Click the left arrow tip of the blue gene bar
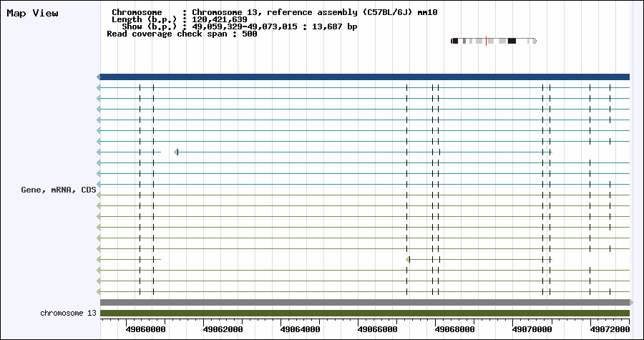The width and height of the screenshot is (644, 340). pos(99,77)
